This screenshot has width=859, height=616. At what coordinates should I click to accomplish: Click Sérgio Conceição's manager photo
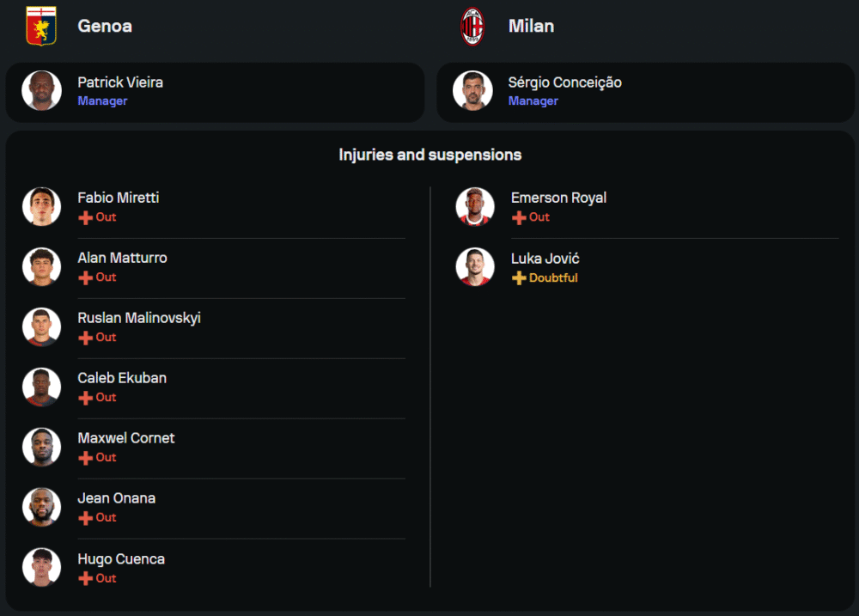472,91
